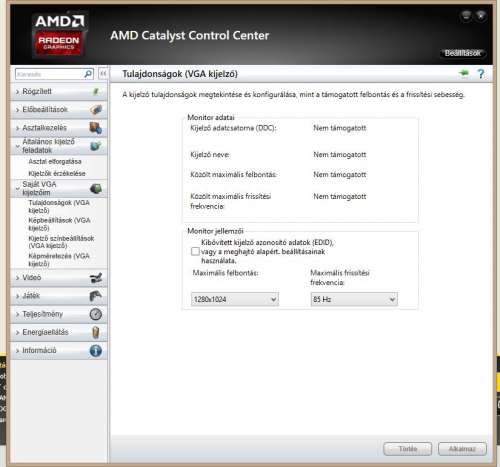500x467 pixels.
Task: Click the Videó clapperboard icon
Action: tap(96, 278)
